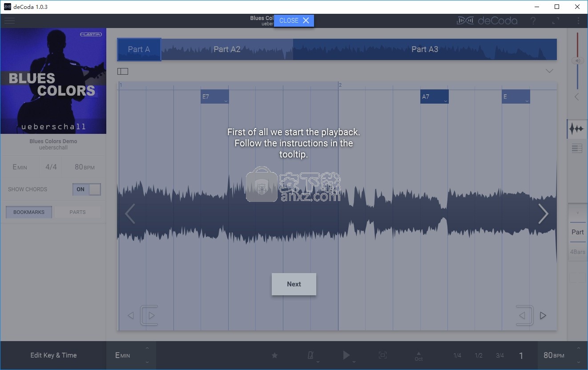Select the full speed 1 option
Viewport: 588px width, 370px height.
521,355
